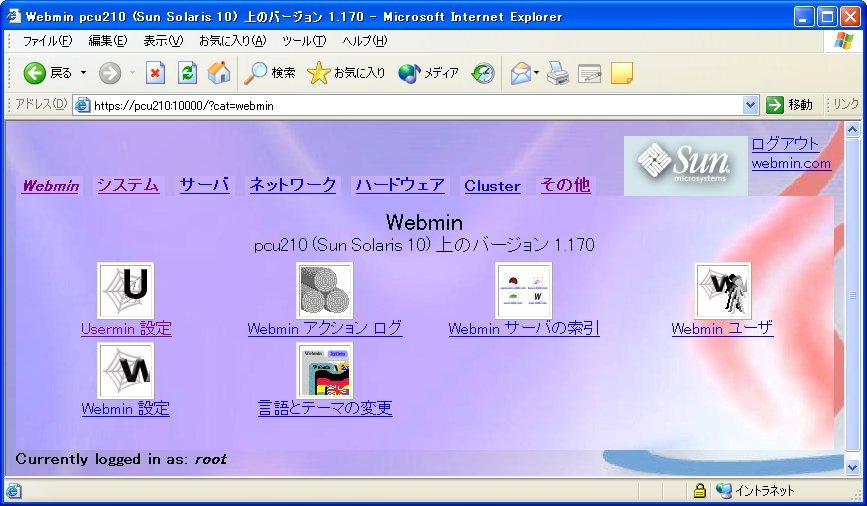The width and height of the screenshot is (867, 506).
Task: Open the 表示(V) menu
Action: pyautogui.click(x=163, y=41)
